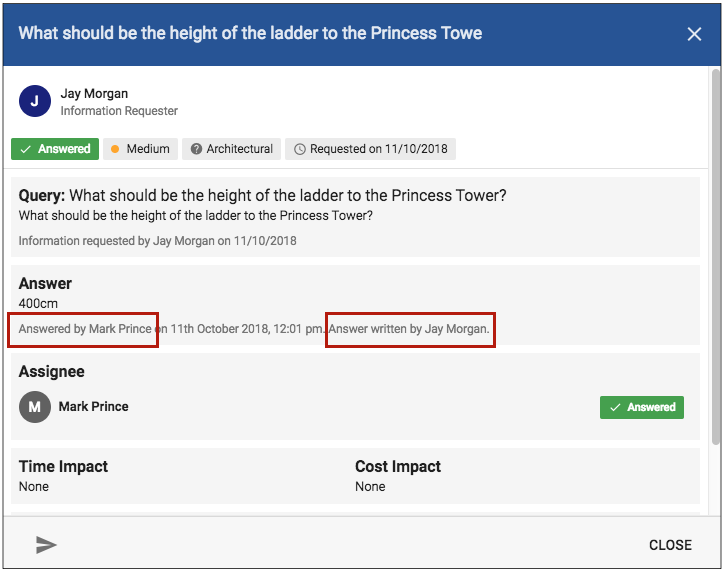Image resolution: width=723 pixels, height=572 pixels.
Task: Select the Mark Prince assignee name
Action: click(x=93, y=407)
